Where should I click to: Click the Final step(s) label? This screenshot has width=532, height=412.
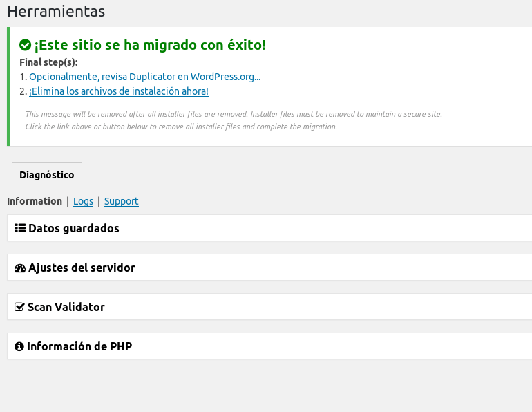[48, 62]
